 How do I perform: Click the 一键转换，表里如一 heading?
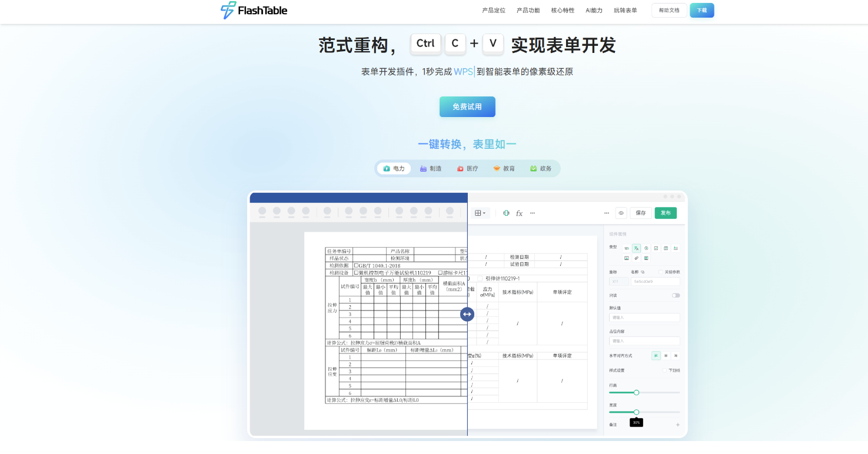point(467,145)
